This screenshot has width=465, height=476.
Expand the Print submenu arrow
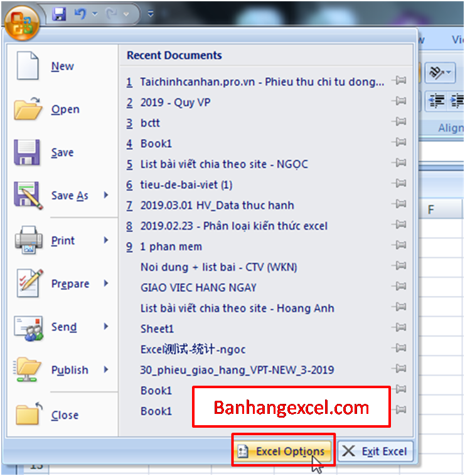(106, 240)
